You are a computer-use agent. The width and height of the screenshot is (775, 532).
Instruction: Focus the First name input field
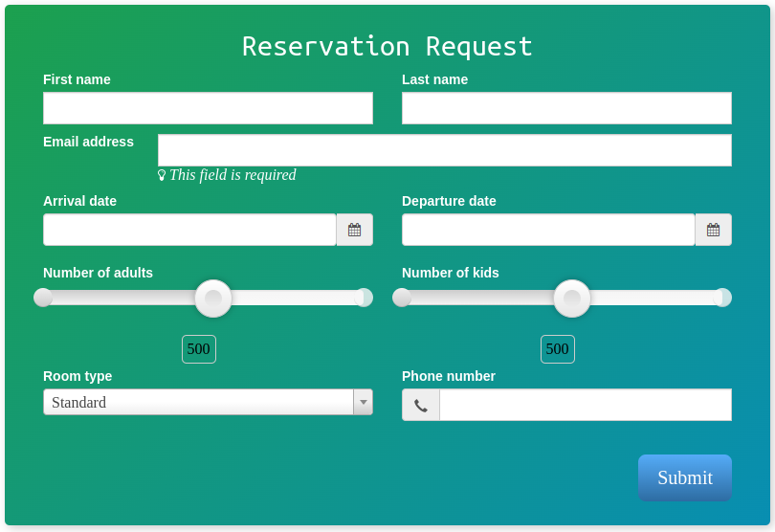coord(208,108)
